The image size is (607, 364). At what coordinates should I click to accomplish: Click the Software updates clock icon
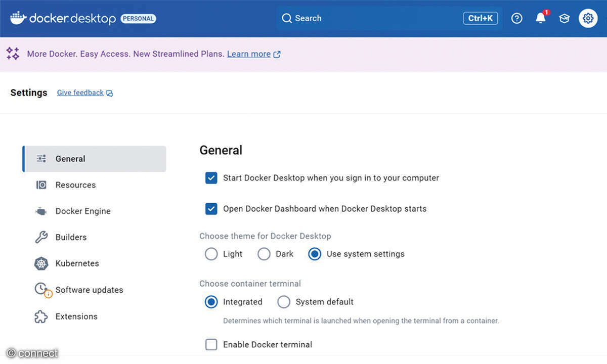coord(42,290)
